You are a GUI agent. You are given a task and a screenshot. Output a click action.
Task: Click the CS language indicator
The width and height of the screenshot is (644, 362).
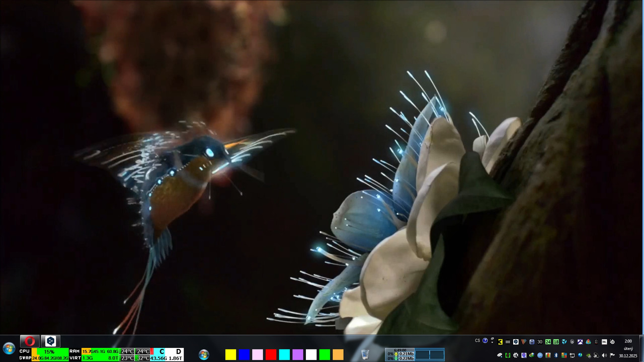[x=477, y=341]
